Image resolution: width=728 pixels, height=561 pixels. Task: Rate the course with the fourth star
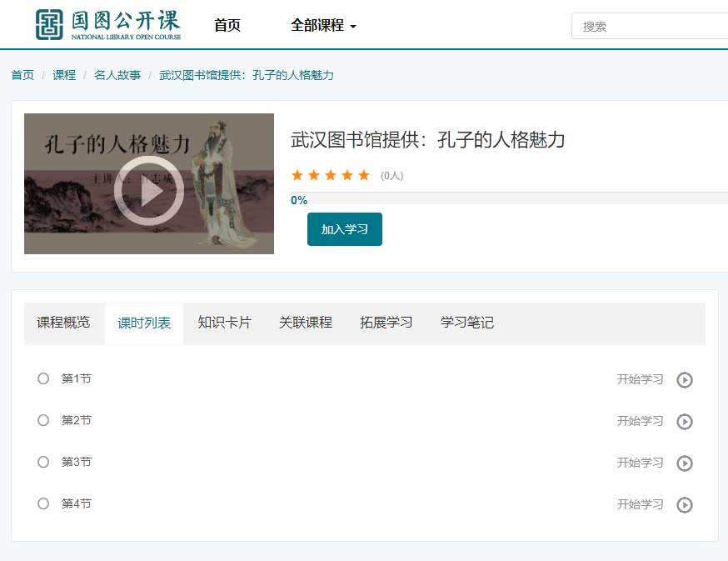coord(347,175)
